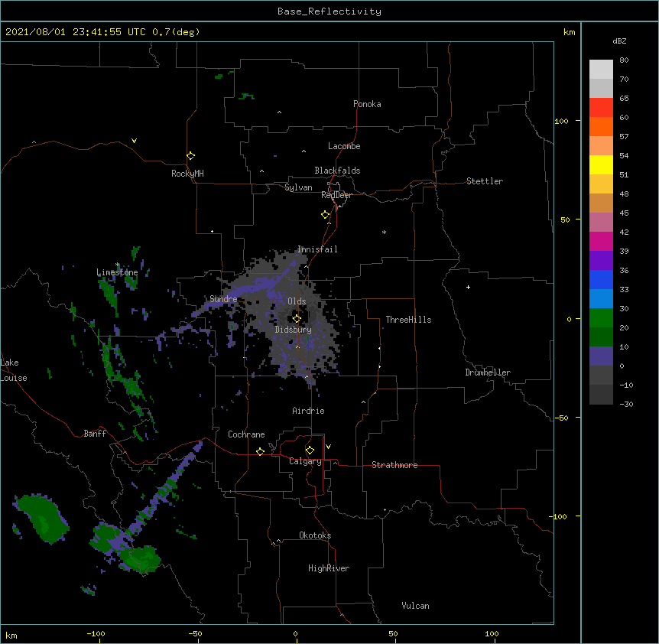The height and width of the screenshot is (644, 659).
Task: Click the Didsbury label
Action: click(x=294, y=330)
